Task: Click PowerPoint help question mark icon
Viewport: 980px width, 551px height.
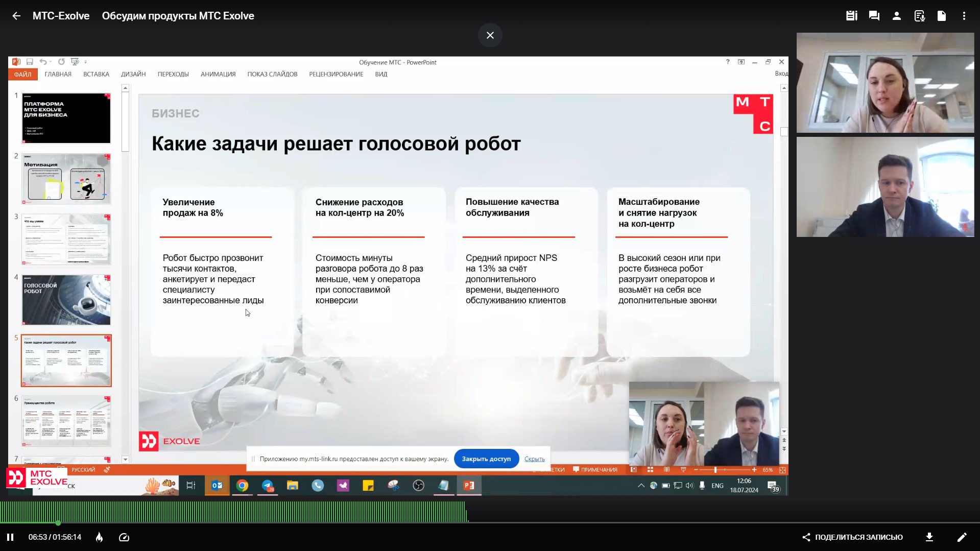Action: (728, 62)
